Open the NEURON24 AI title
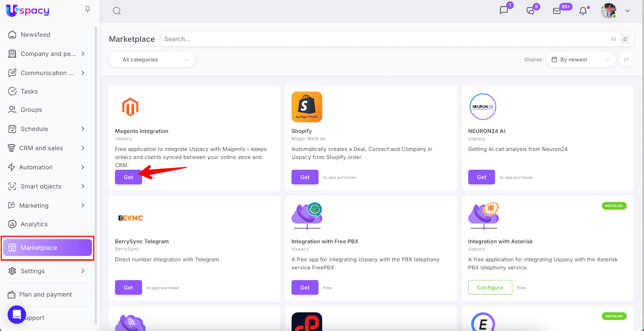Image resolution: width=644 pixels, height=331 pixels. 487,131
